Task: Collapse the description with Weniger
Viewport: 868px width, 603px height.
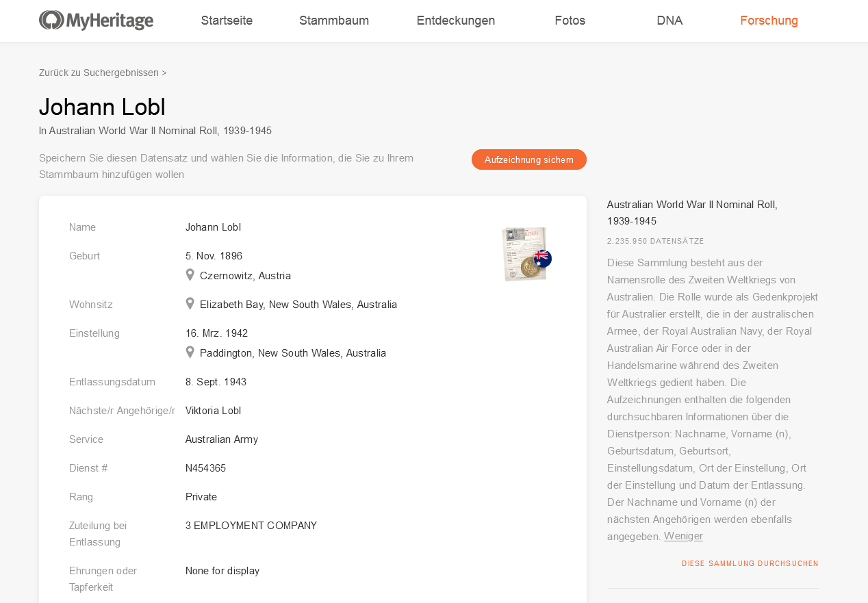Action: (683, 536)
